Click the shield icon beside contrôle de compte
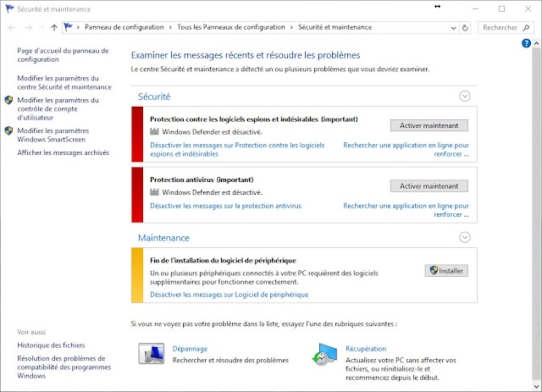Viewport: 542px width, 392px height. (x=8, y=100)
